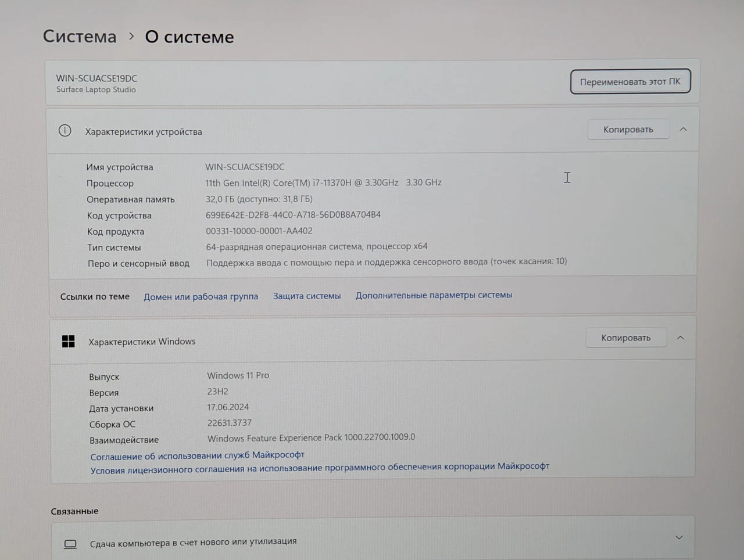Click the Ссылки по теме label
The height and width of the screenshot is (560, 744).
point(95,296)
